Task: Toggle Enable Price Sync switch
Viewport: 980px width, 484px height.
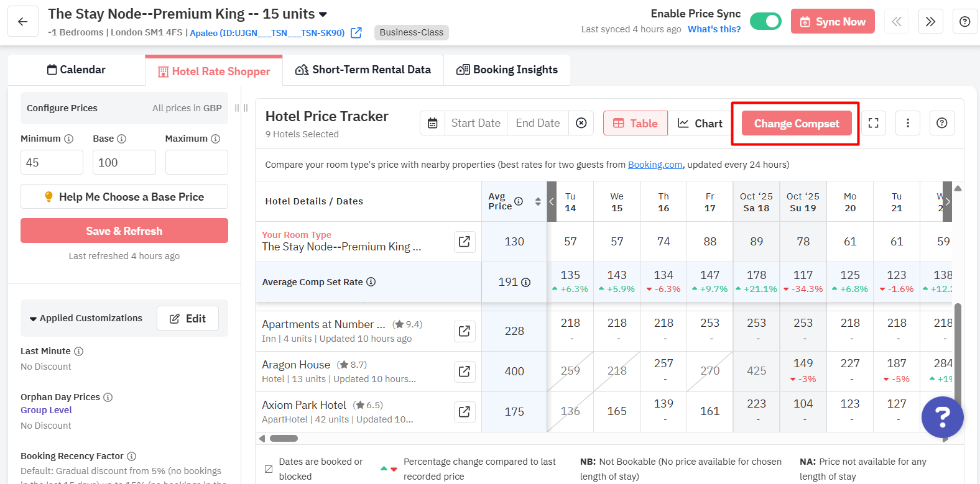Action: click(765, 22)
